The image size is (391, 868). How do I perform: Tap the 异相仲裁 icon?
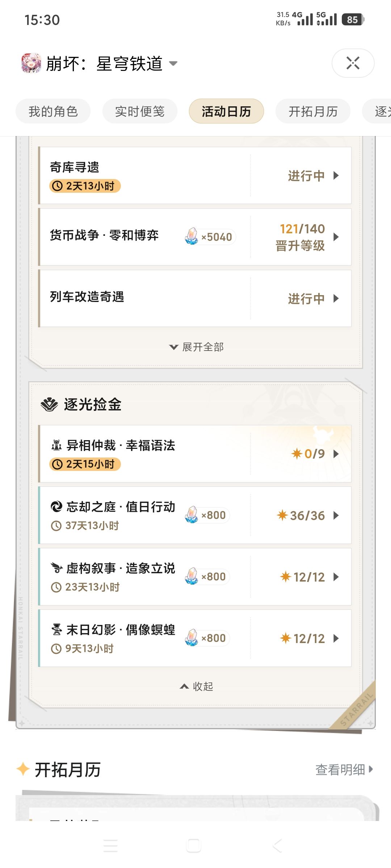pyautogui.click(x=56, y=445)
